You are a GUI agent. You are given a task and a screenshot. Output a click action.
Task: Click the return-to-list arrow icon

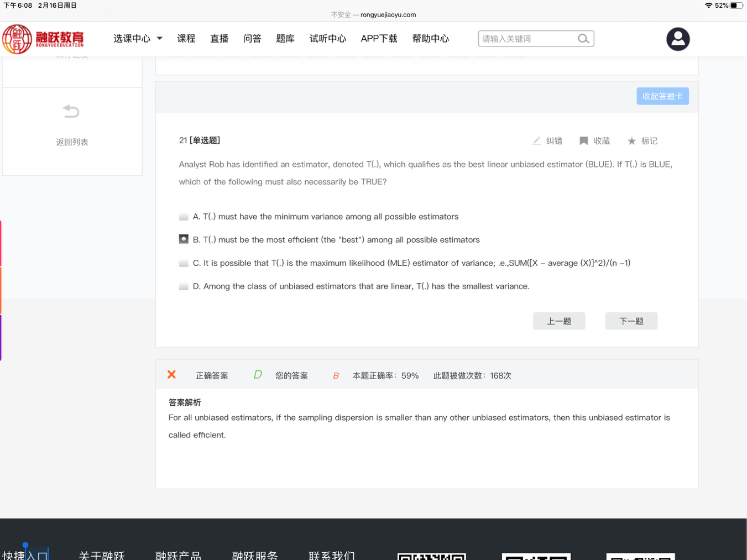coord(71,112)
